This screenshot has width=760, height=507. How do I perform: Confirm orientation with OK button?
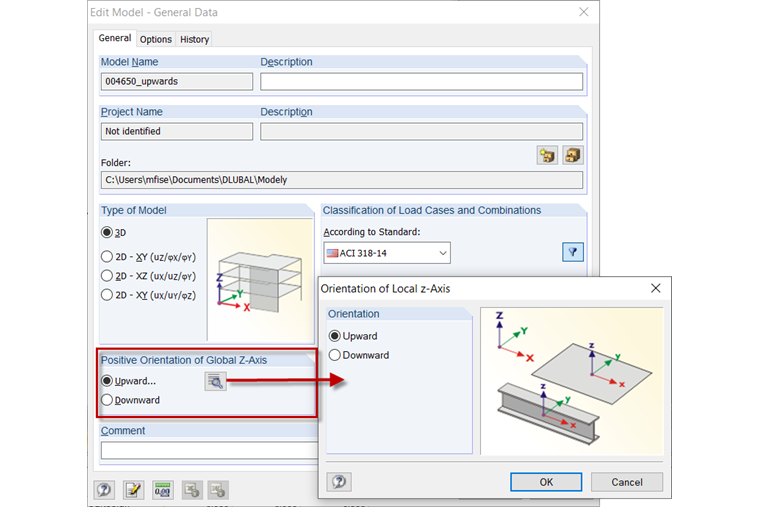coord(546,482)
